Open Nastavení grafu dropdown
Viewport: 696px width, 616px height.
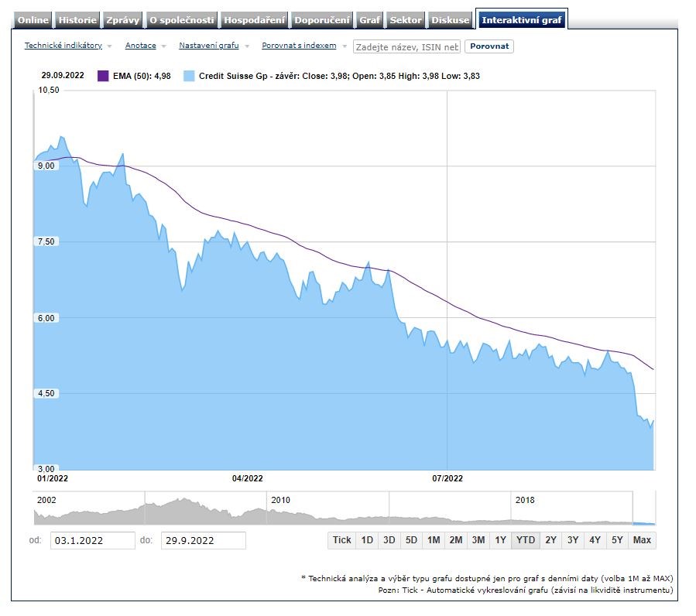(209, 46)
